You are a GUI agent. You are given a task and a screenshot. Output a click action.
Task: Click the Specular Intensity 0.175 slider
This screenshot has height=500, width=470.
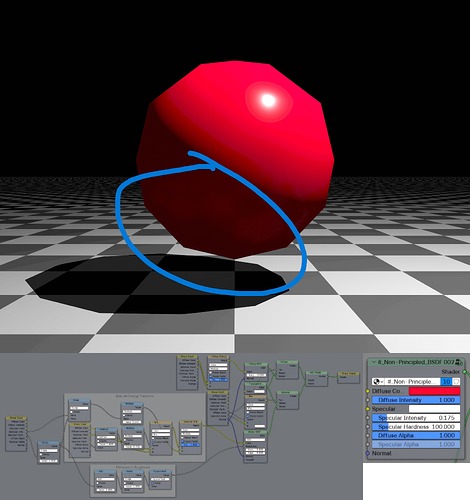tap(416, 418)
